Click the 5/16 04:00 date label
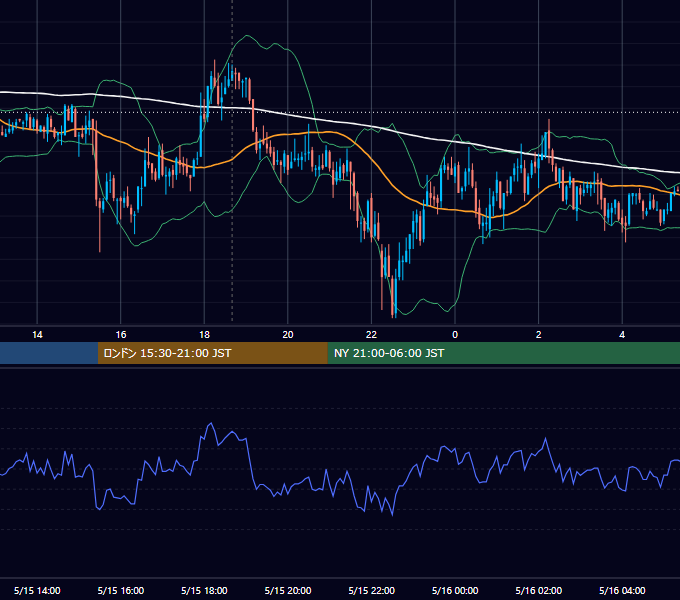The width and height of the screenshot is (680, 600). pyautogui.click(x=622, y=590)
